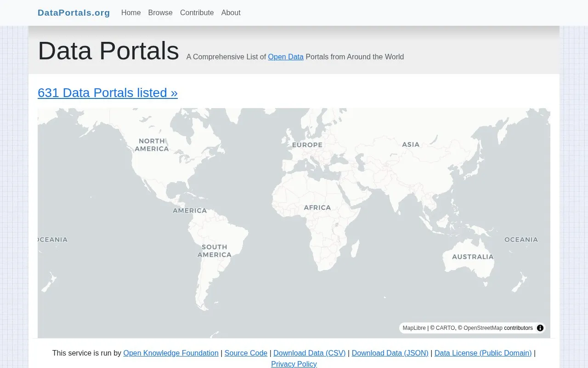
Task: Click the Australia label on the map
Action: [473, 257]
